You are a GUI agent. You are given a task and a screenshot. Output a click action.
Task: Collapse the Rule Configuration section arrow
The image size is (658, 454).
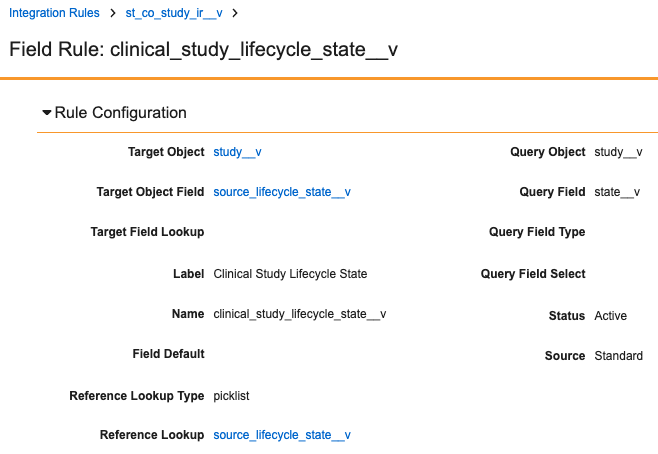(47, 113)
